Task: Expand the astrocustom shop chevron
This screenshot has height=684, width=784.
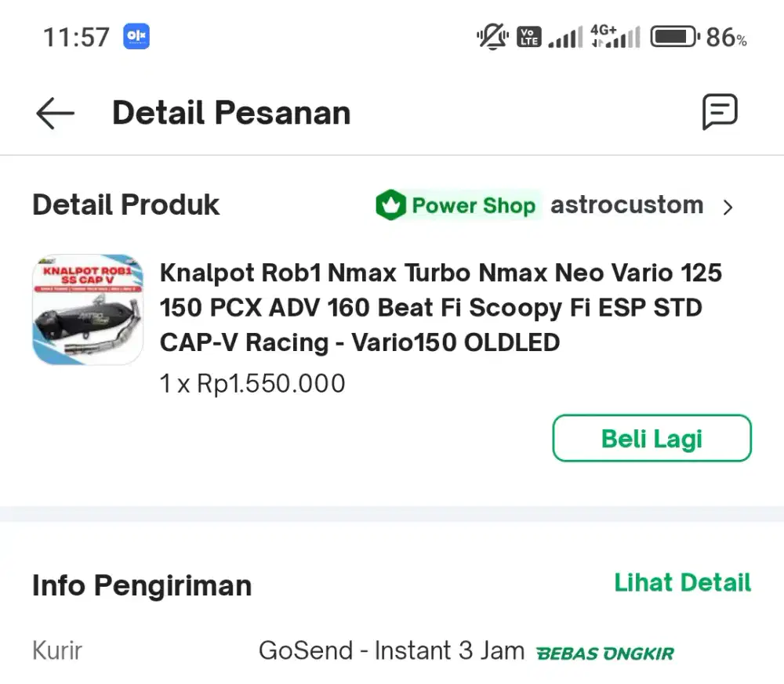Action: [x=728, y=207]
